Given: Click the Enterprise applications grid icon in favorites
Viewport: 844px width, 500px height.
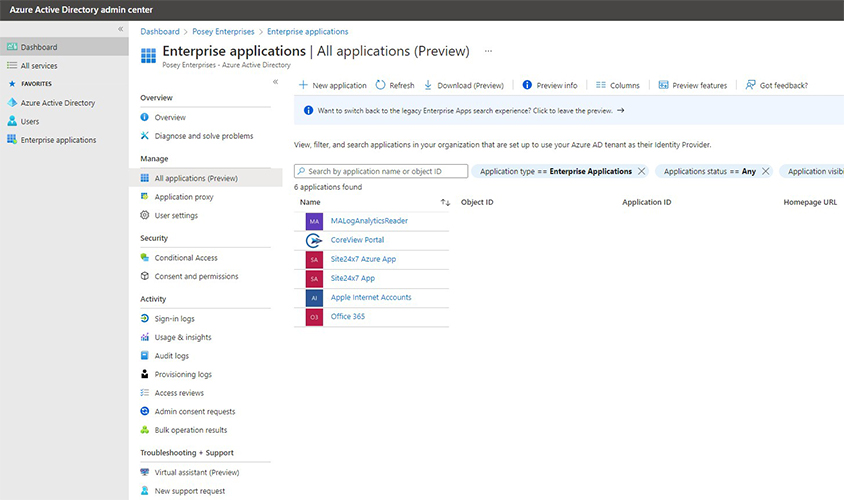Looking at the screenshot, I should (12, 139).
